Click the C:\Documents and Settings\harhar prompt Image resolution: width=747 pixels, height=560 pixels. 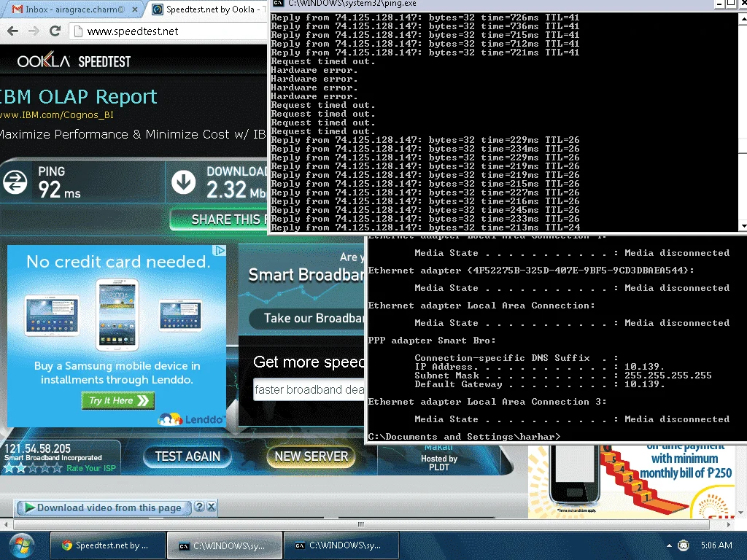click(464, 437)
